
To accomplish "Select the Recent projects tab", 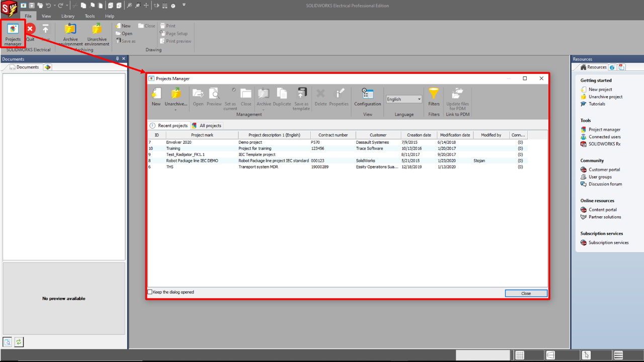I will [x=169, y=126].
